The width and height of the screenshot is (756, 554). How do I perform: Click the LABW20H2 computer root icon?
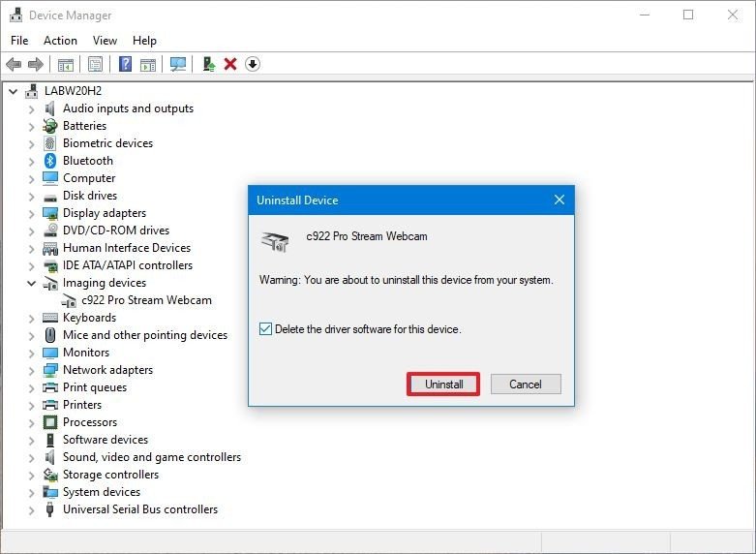click(32, 91)
